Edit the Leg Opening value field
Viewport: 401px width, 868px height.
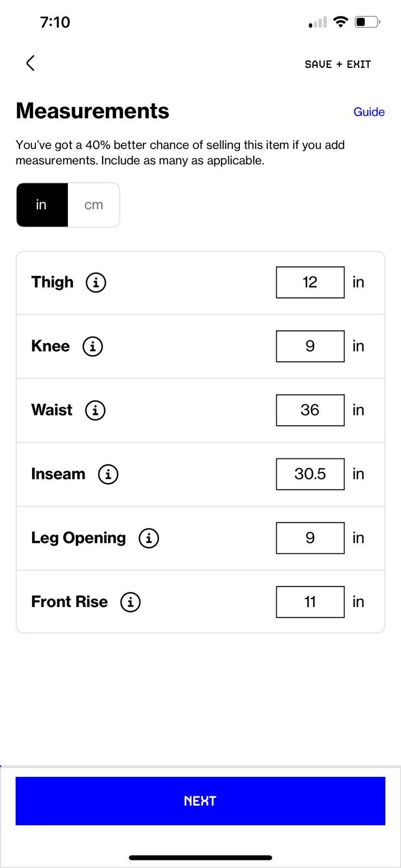click(310, 539)
